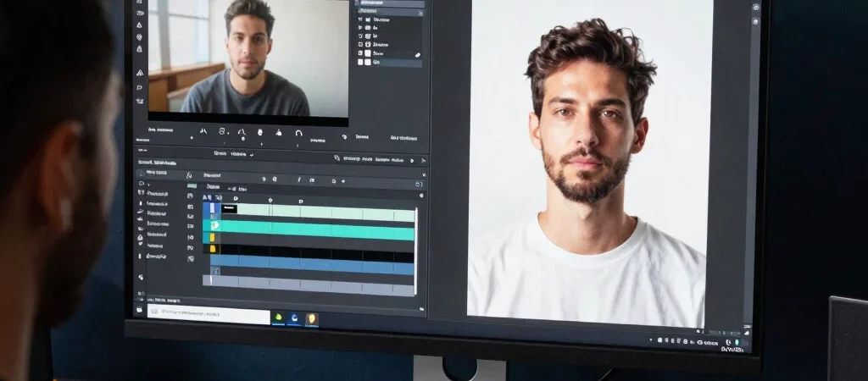868x381 pixels.
Task: Open the green app icon on the taskbar
Action: [278, 317]
